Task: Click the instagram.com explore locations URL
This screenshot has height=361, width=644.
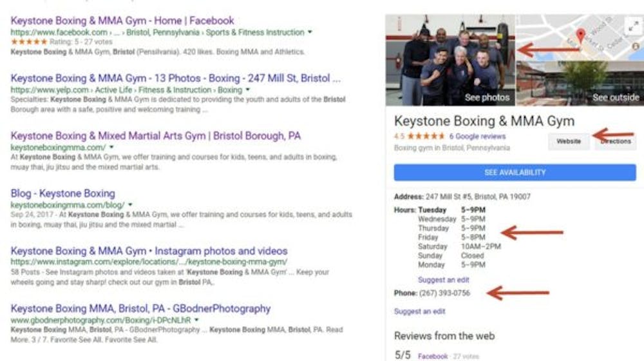Action: (x=149, y=262)
